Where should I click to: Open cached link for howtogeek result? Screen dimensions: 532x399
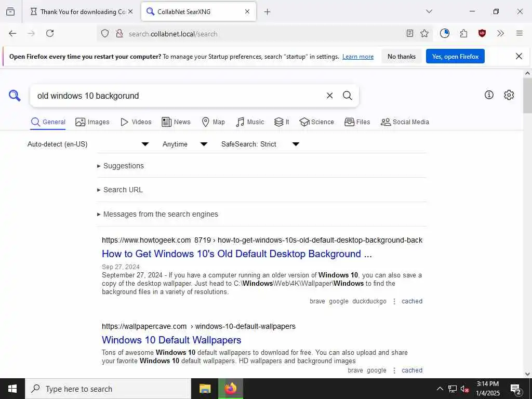[x=412, y=301]
